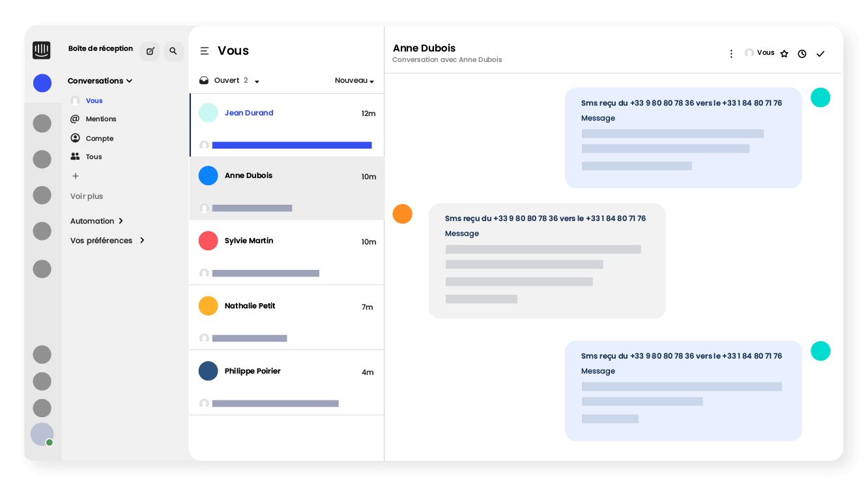The width and height of the screenshot is (868, 487).
Task: Open the new conversation compose icon
Action: [150, 51]
